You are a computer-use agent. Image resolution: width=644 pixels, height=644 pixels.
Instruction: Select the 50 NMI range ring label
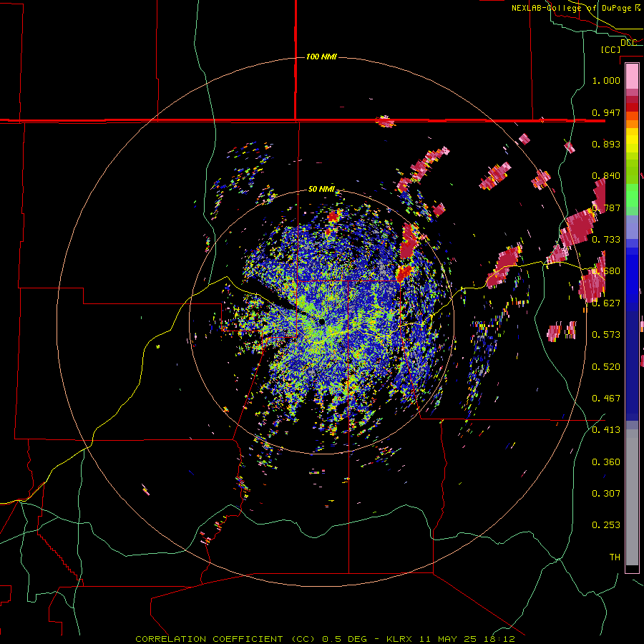pos(321,189)
